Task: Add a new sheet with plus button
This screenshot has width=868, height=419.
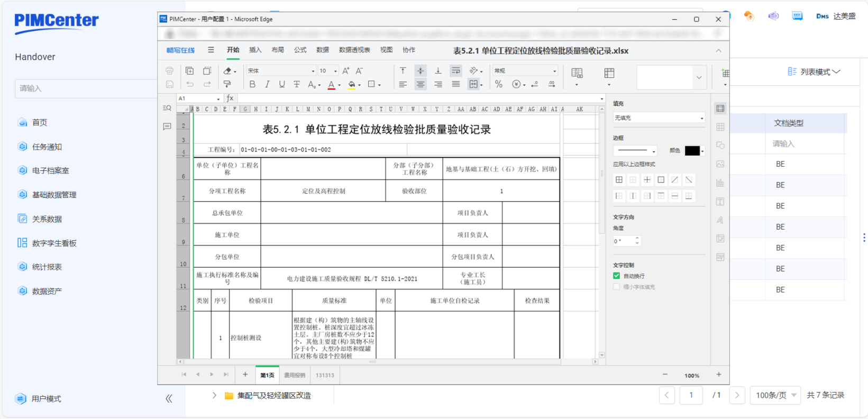Action: [245, 375]
